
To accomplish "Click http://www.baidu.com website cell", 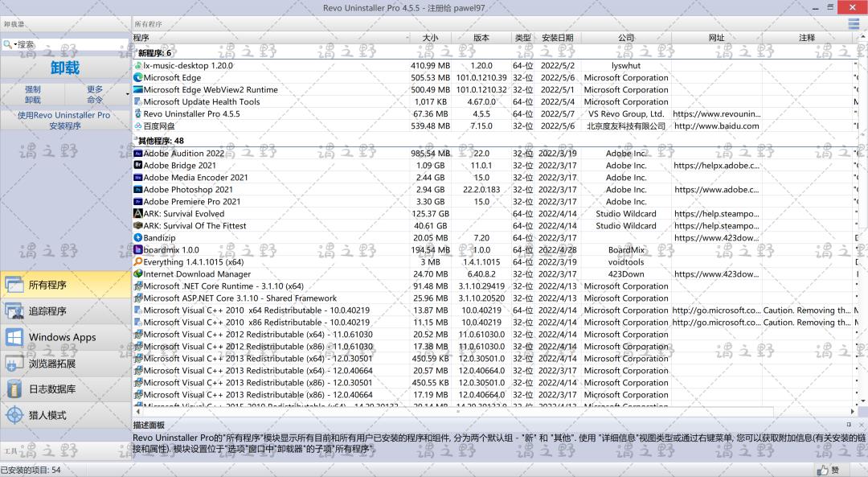I will (x=716, y=125).
